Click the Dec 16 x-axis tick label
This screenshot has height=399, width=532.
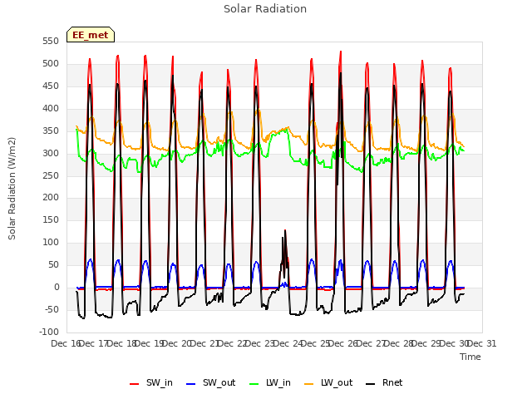click(66, 343)
